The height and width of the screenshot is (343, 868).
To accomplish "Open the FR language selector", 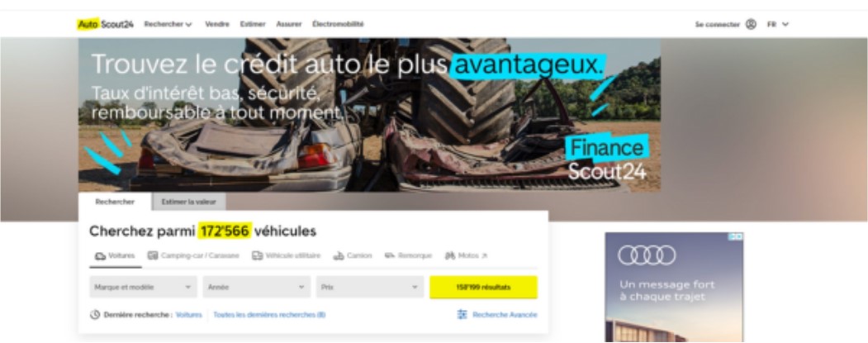I will click(777, 24).
